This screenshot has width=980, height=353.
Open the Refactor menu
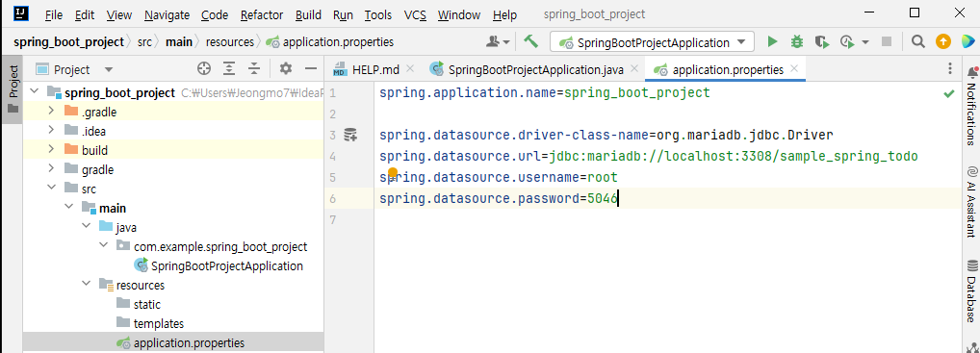tap(262, 14)
